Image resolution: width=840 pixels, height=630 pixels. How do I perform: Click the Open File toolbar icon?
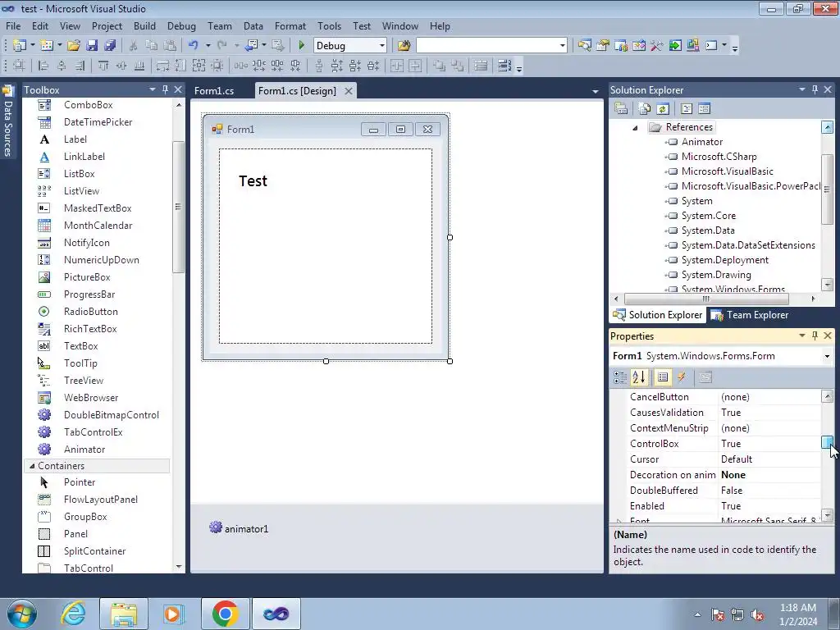(x=74, y=46)
